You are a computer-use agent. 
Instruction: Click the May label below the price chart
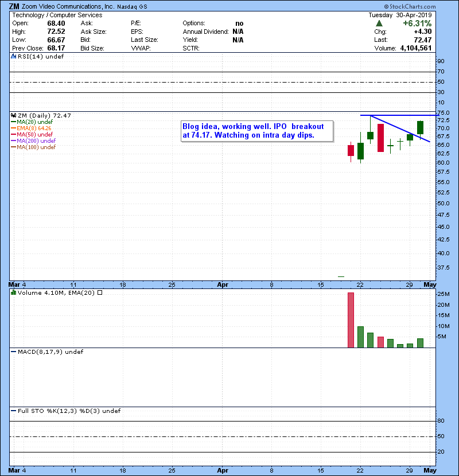coord(430,285)
